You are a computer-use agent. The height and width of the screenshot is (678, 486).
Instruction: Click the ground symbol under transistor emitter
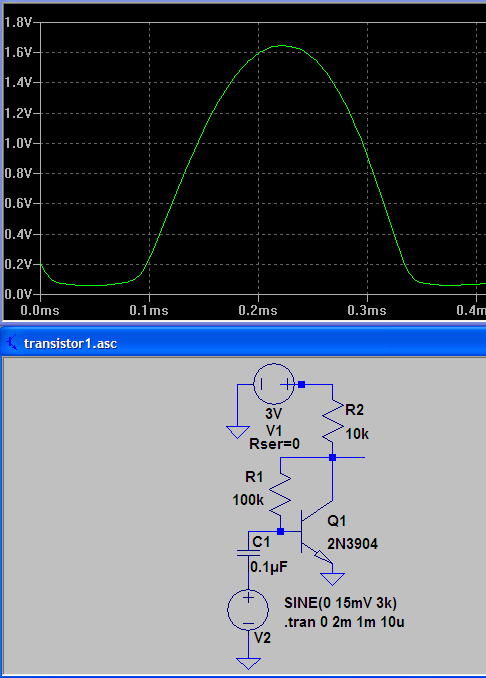tap(332, 579)
